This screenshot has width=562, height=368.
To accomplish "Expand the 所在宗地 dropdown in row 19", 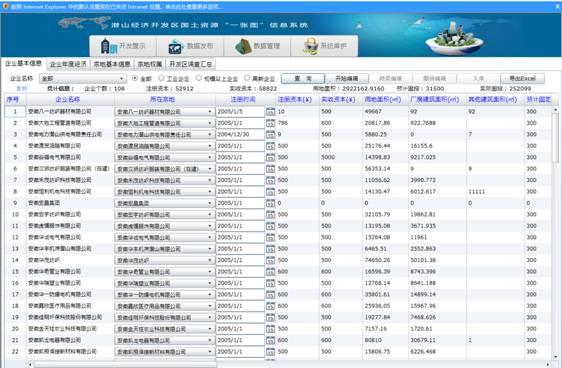I will pos(210,317).
